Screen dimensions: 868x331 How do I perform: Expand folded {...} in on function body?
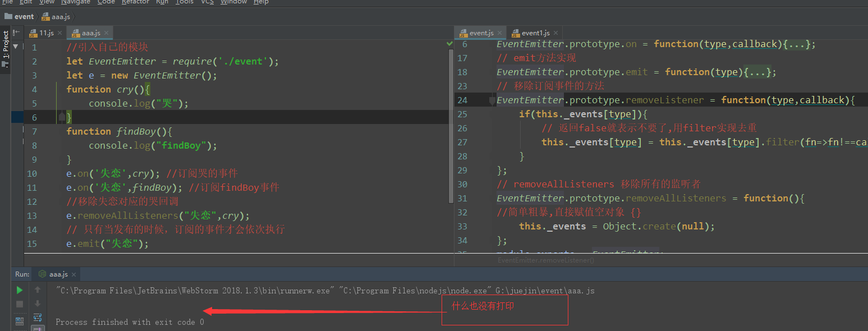[x=797, y=44]
